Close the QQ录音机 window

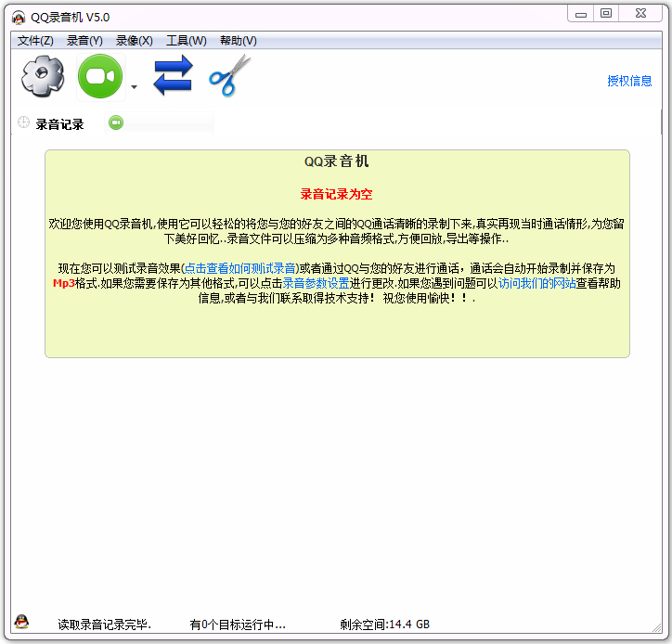[x=640, y=14]
